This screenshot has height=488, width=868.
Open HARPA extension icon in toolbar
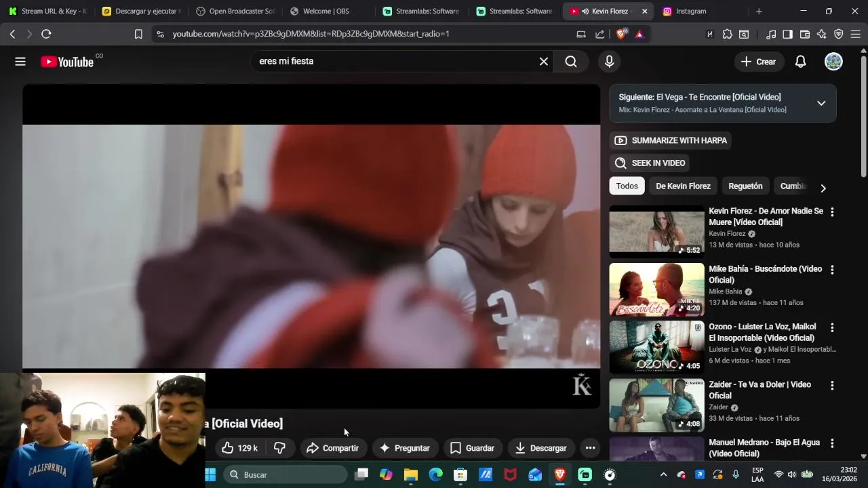pos(710,34)
